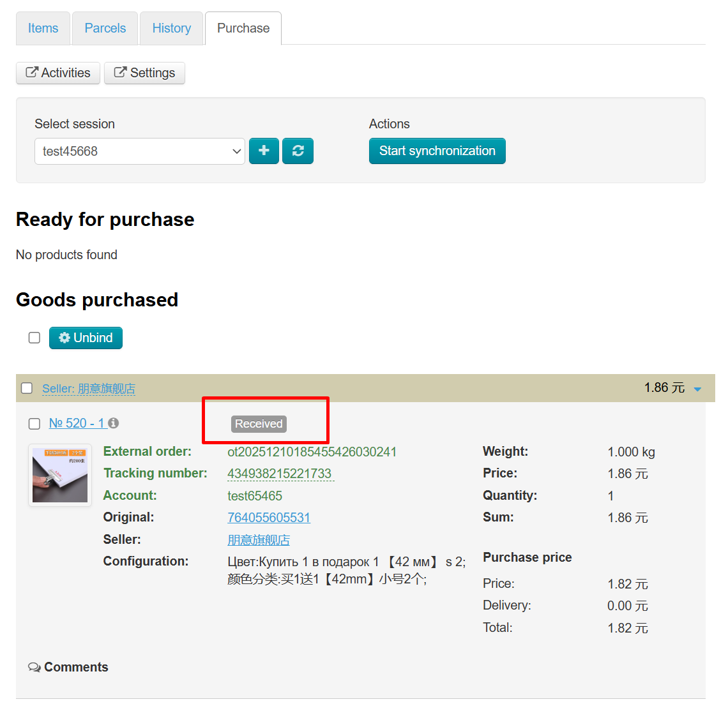Check the seller row checkbox
This screenshot has width=728, height=720.
pyautogui.click(x=27, y=388)
